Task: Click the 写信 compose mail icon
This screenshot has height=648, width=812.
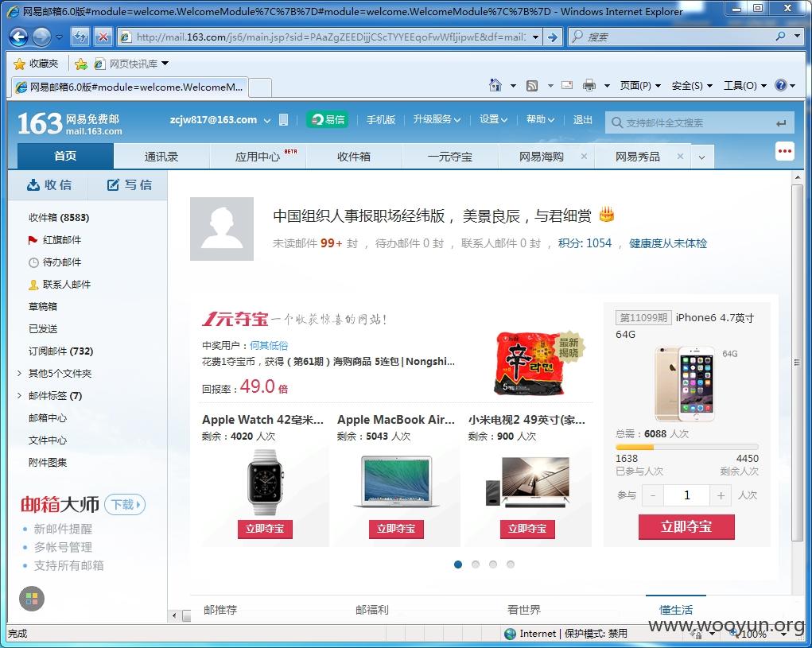Action: pyautogui.click(x=113, y=184)
